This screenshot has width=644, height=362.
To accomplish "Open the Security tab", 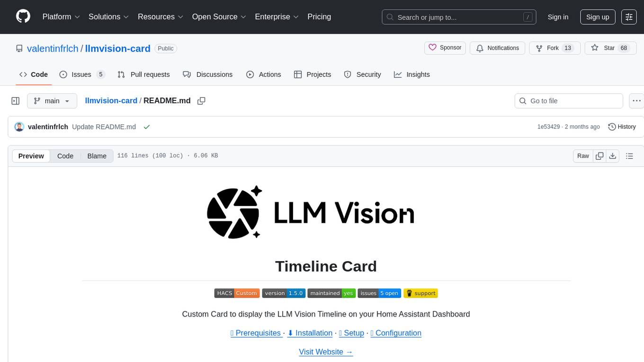I will pyautogui.click(x=362, y=74).
